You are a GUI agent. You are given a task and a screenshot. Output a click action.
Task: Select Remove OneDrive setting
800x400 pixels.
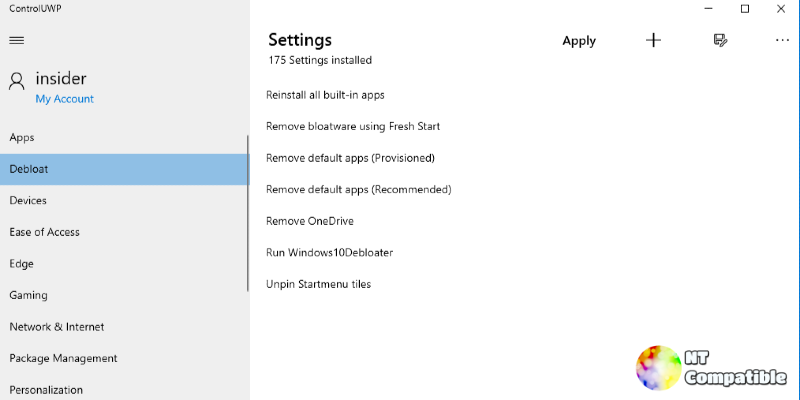[310, 221]
